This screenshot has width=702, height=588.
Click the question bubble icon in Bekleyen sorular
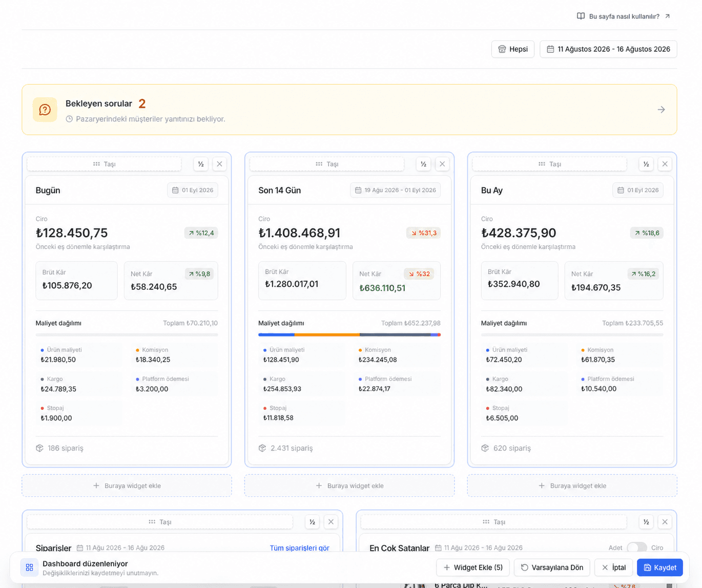click(x=45, y=110)
